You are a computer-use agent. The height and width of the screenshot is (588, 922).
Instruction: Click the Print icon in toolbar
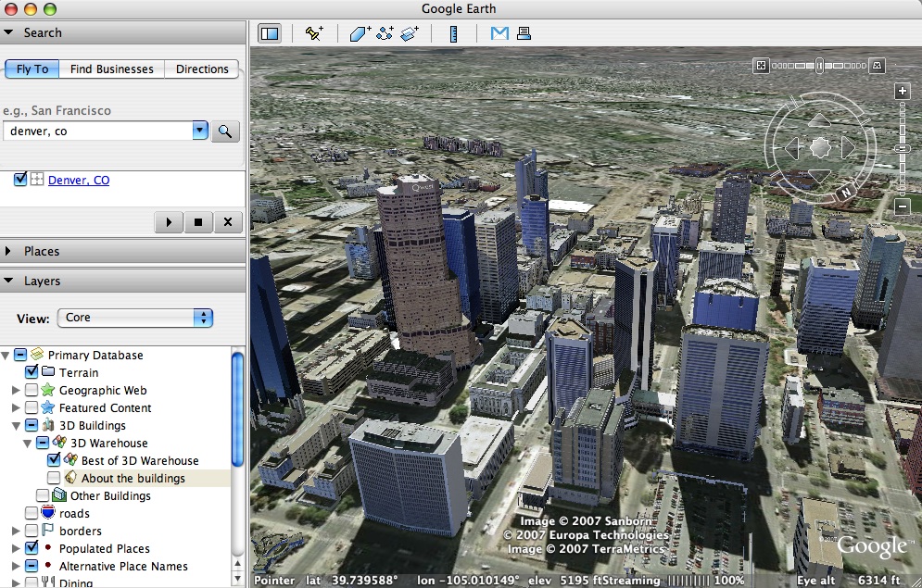tap(524, 33)
